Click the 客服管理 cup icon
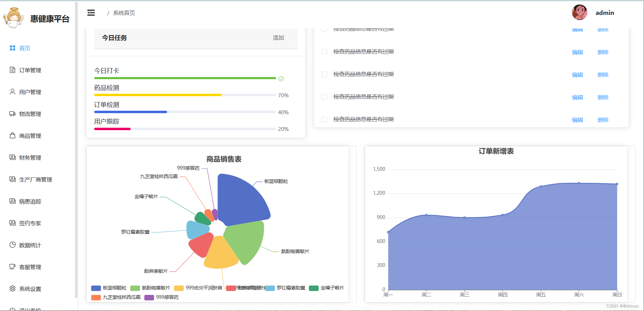The width and height of the screenshot is (644, 311). point(13,267)
